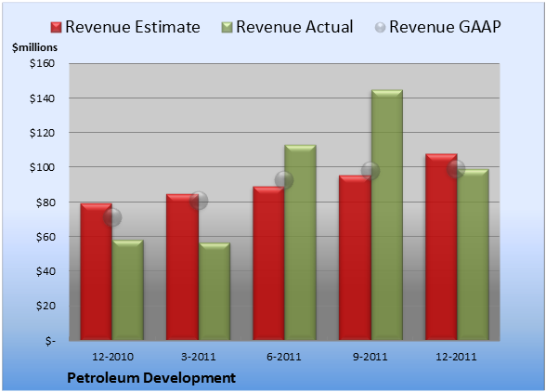Click the GAAP sphere marker for 12-2011
Viewport: 546px width, 392px height.
click(x=456, y=169)
